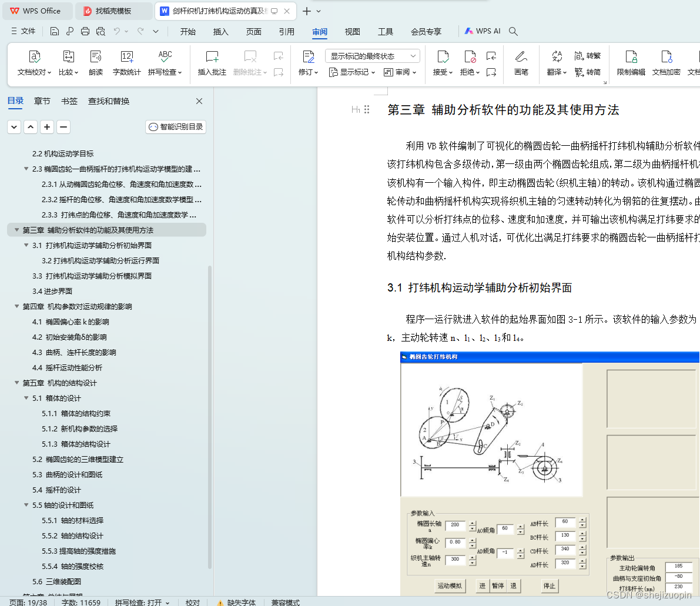Click the Print icon in quick toolbar
This screenshot has width=700, height=606.
[85, 31]
